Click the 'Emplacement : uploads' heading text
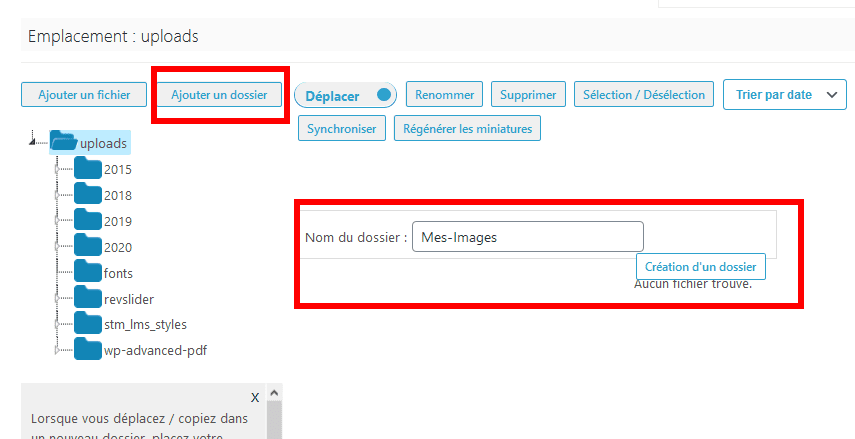The height and width of the screenshot is (439, 855). click(113, 37)
